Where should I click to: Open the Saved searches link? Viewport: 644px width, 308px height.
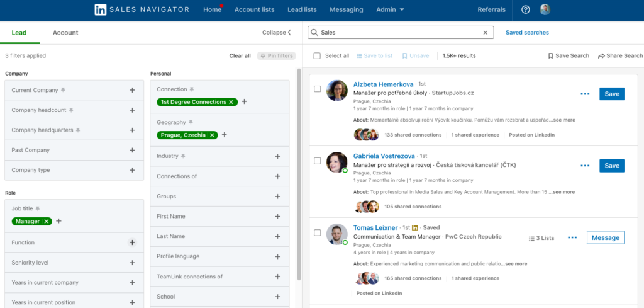pos(527,32)
